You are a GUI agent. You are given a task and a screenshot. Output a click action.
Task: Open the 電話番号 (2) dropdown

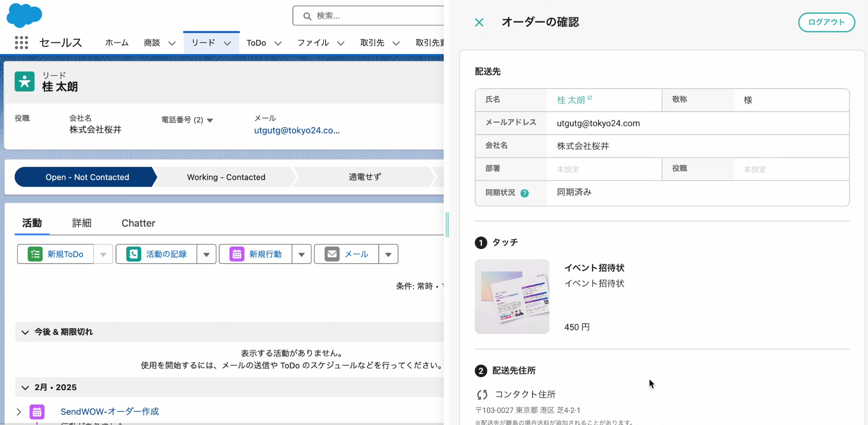click(x=210, y=120)
